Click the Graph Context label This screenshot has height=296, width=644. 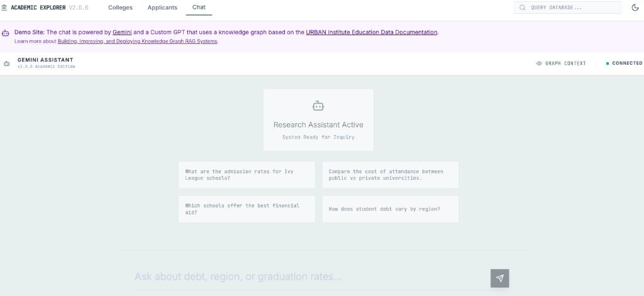565,63
